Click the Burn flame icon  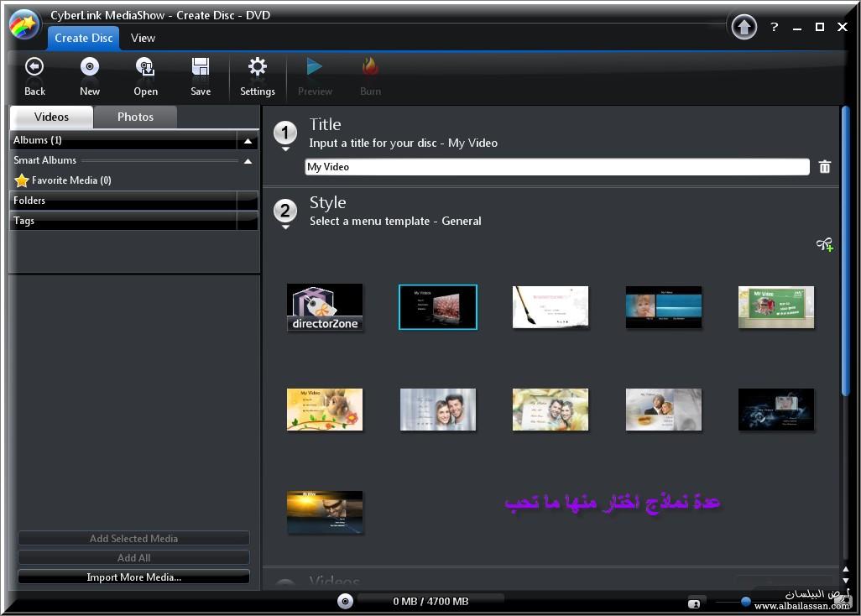click(x=370, y=67)
